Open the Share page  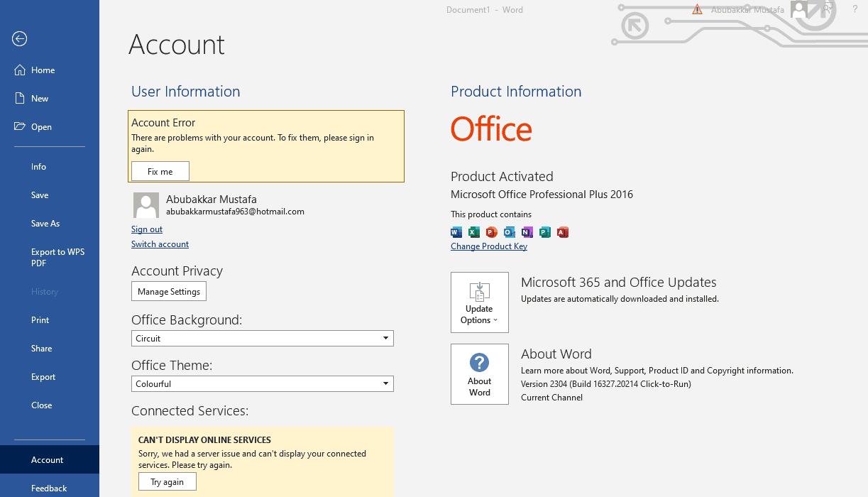pos(50,349)
